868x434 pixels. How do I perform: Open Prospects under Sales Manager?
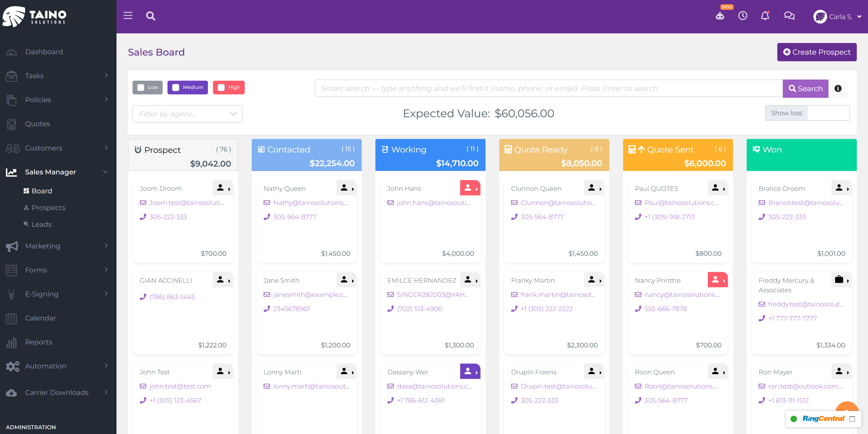point(48,208)
